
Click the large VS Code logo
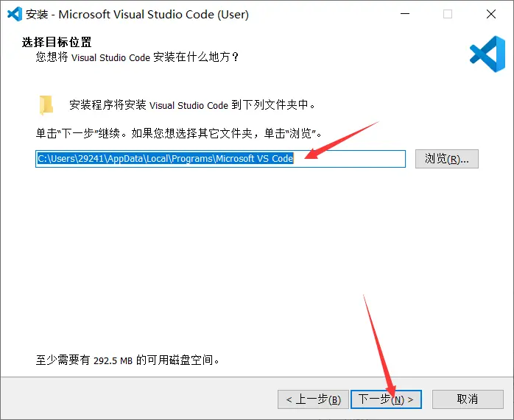(487, 54)
